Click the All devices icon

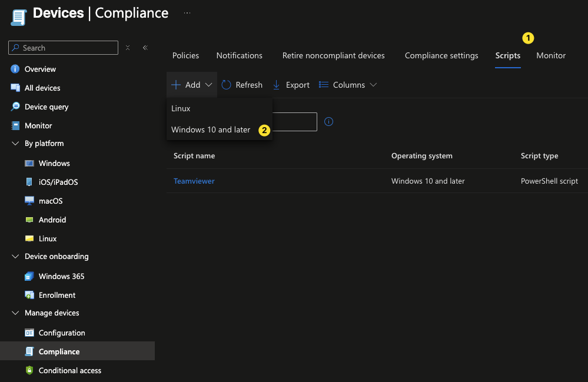(15, 88)
